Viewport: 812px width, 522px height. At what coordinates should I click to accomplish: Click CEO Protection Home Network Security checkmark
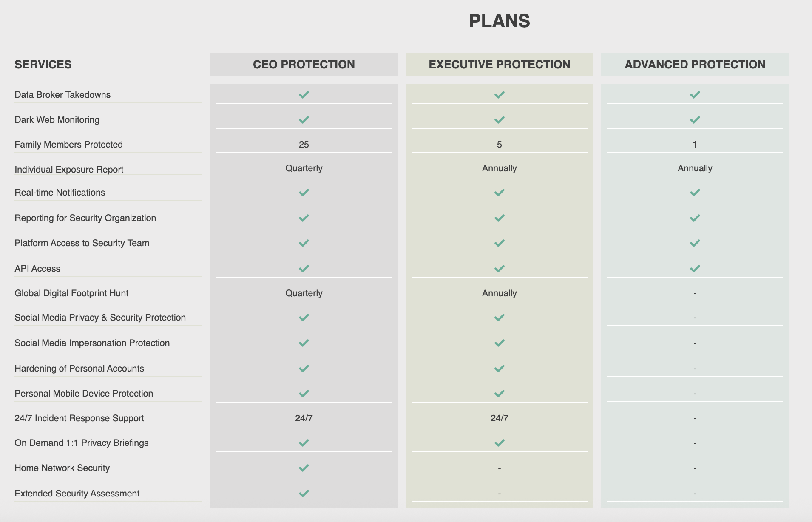coord(304,468)
